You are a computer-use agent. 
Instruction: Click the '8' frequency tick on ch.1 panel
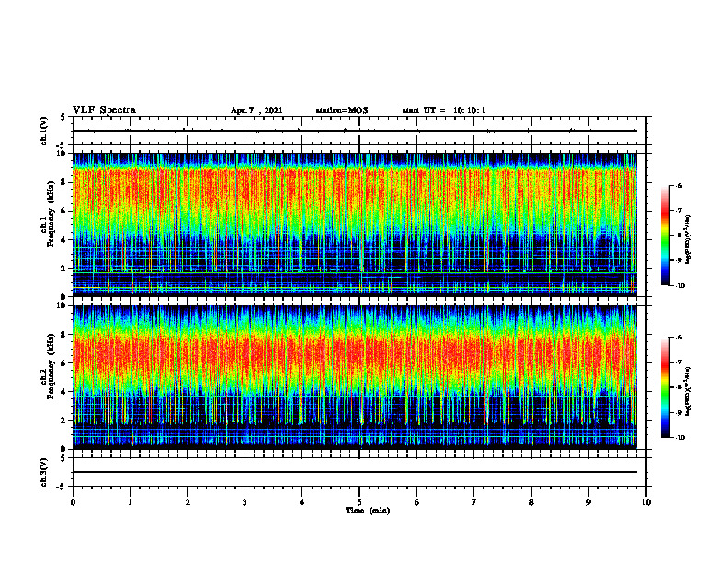coord(64,182)
